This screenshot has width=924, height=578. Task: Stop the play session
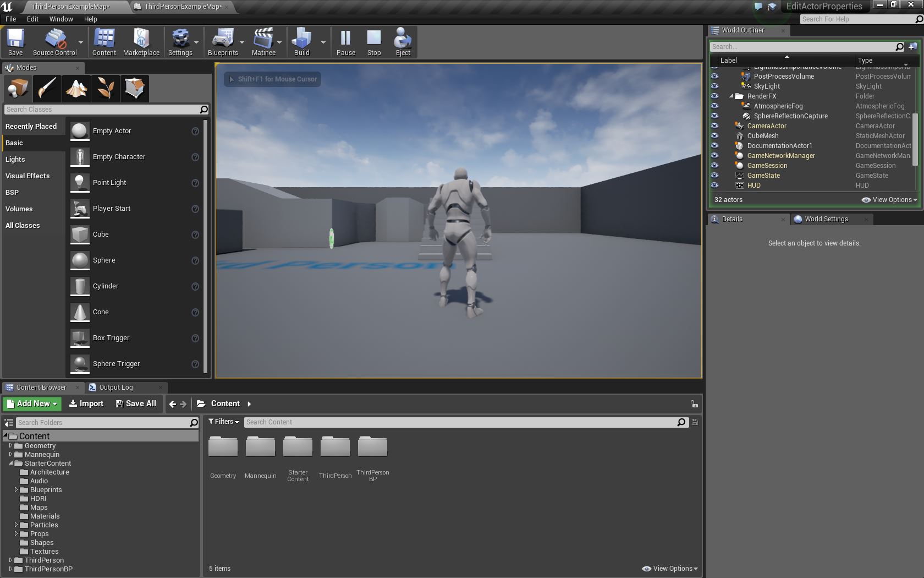tap(374, 42)
